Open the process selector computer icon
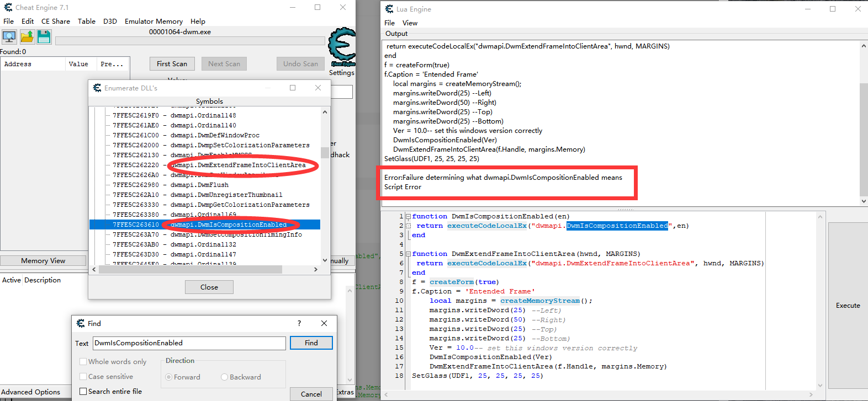 click(x=9, y=37)
